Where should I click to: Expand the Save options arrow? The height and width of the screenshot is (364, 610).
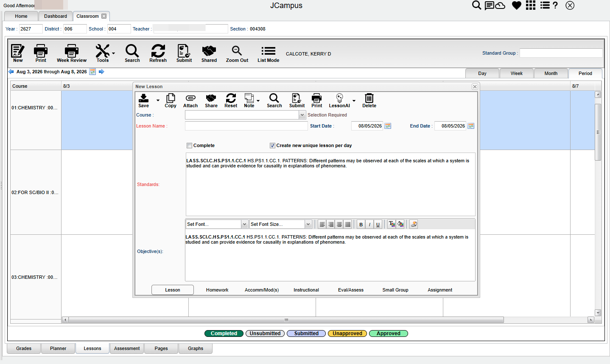pyautogui.click(x=158, y=100)
